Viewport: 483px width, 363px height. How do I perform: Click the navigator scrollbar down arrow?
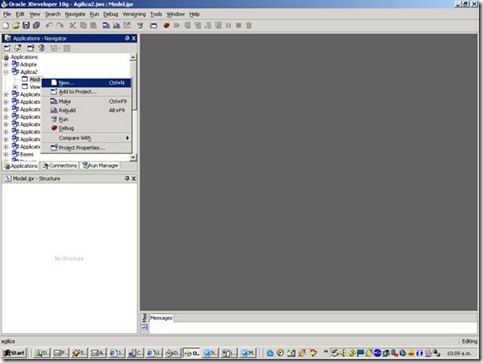click(133, 157)
